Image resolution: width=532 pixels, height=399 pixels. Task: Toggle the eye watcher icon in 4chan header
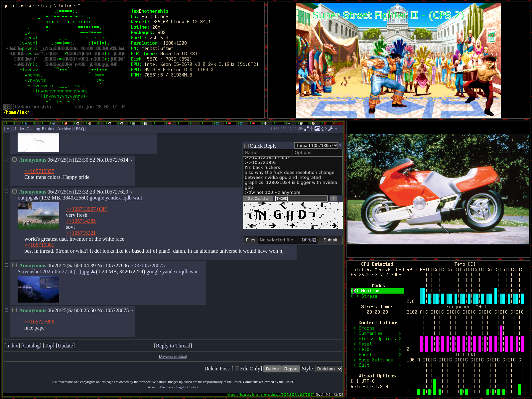[300, 129]
